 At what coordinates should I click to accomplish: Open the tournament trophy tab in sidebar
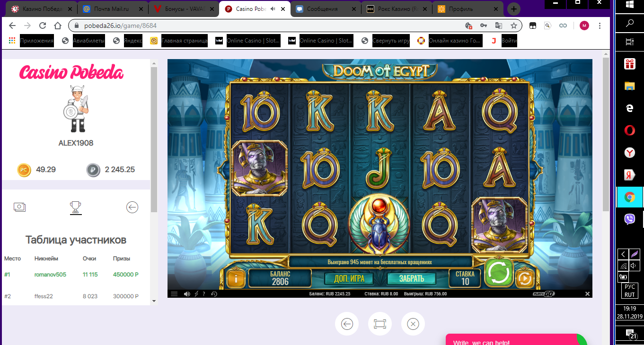76,207
